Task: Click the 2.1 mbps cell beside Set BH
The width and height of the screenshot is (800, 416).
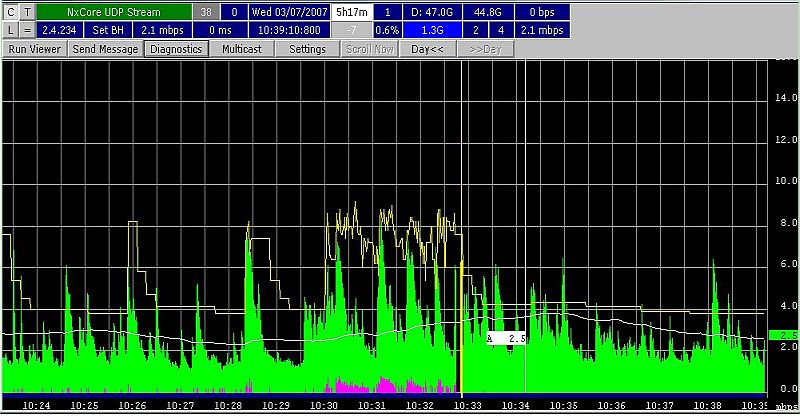Action: 162,30
